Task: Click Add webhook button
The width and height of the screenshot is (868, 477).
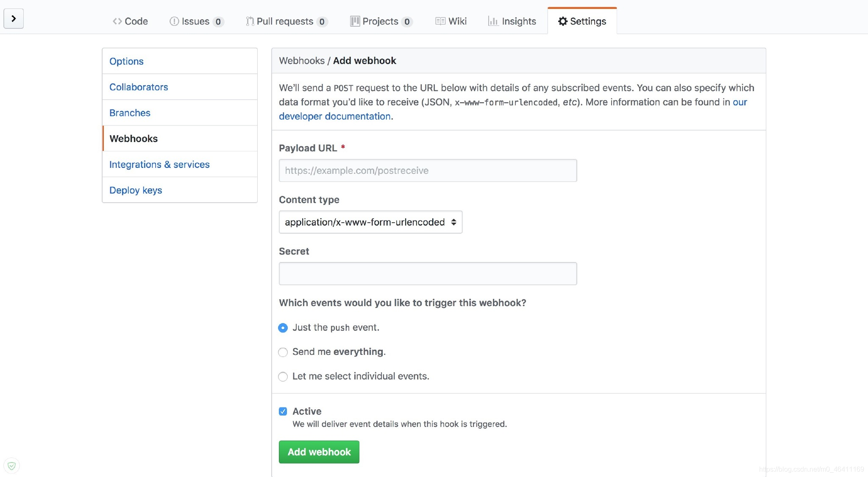Action: [319, 452]
